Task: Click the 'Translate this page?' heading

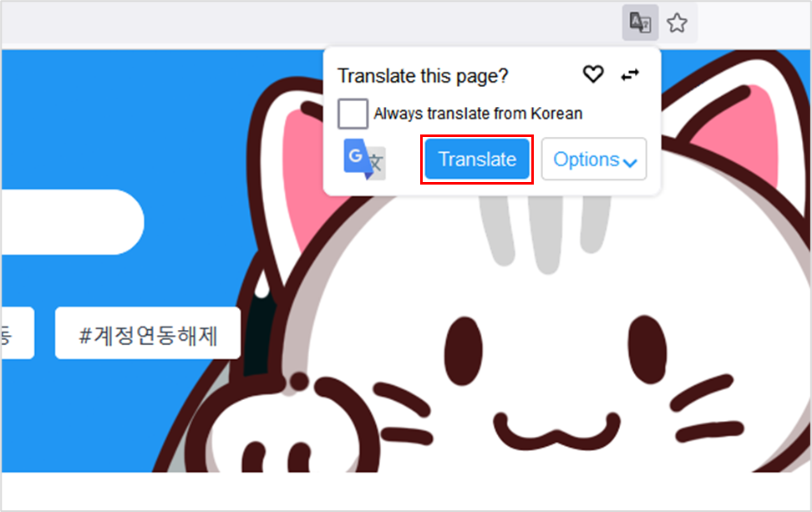Action: click(x=422, y=76)
